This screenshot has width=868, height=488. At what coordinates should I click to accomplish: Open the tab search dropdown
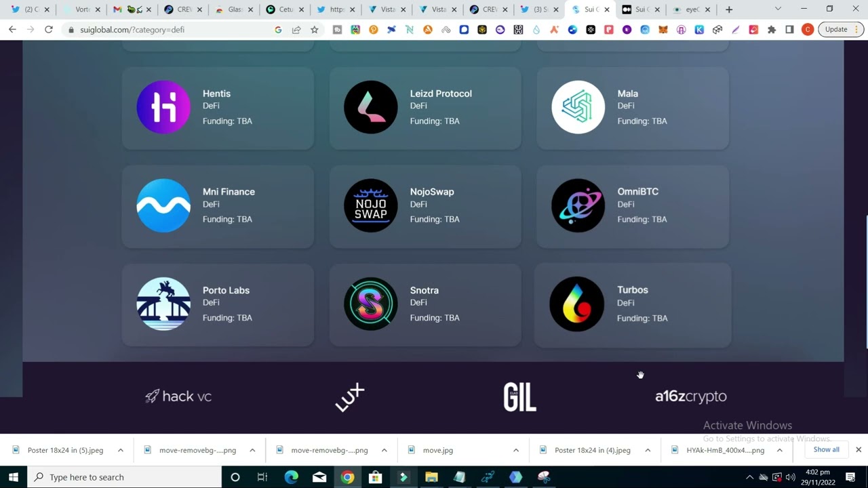coord(778,9)
